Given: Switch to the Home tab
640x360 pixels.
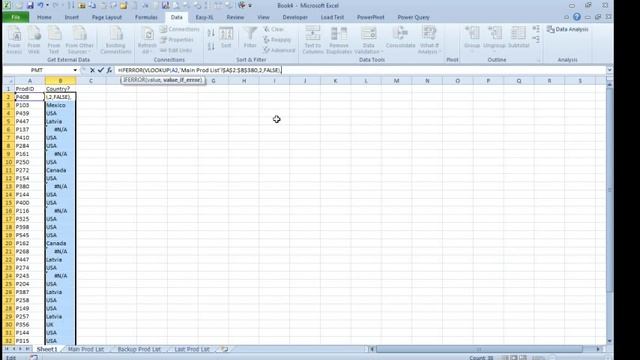Looking at the screenshot, I should point(44,17).
